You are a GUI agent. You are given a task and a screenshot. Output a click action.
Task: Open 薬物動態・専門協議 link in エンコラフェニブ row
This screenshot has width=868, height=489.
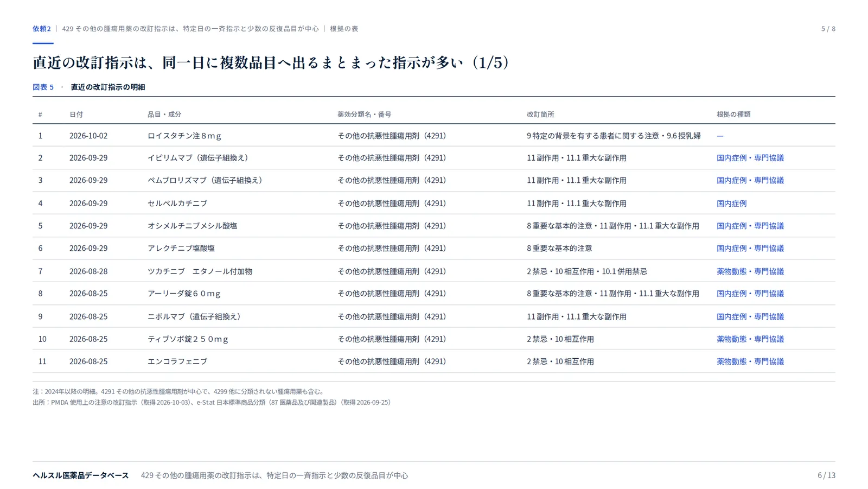[750, 361]
